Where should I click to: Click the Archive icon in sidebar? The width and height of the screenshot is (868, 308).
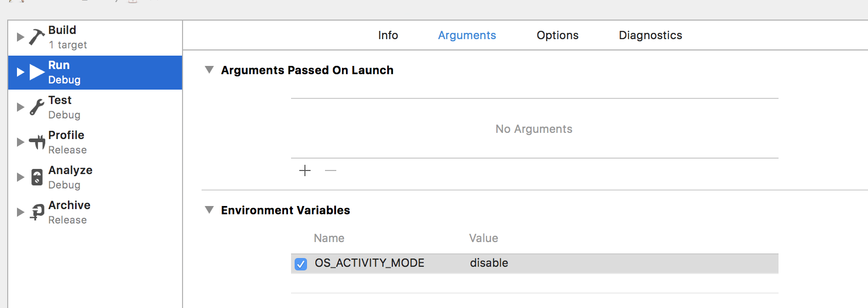(37, 212)
